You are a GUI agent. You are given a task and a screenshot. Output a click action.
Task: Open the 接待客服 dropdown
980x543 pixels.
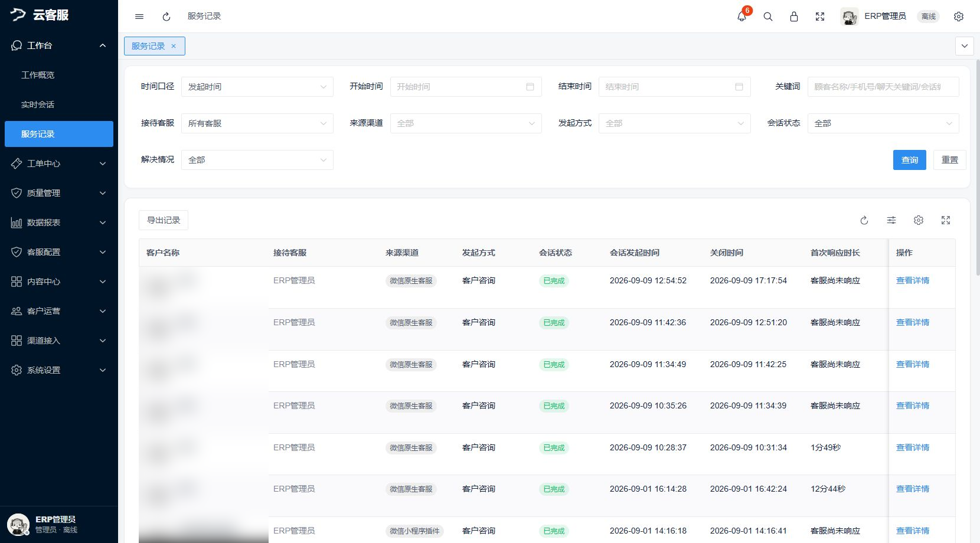tap(257, 123)
